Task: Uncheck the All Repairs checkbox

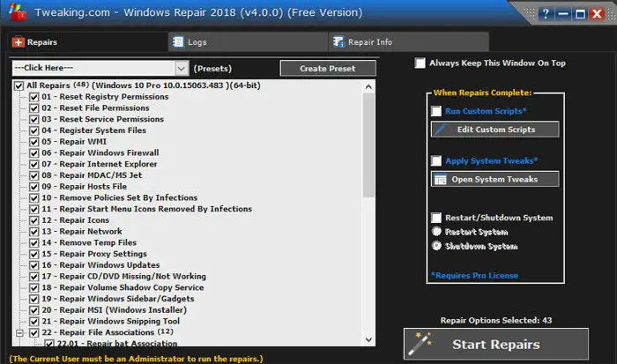Action: 19,85
